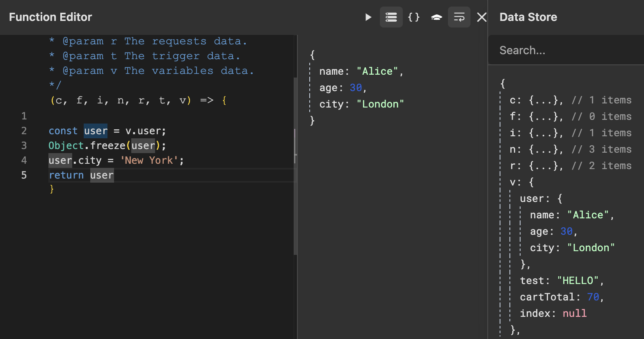
Task: Click line number 1 in the gutter
Action: (24, 116)
